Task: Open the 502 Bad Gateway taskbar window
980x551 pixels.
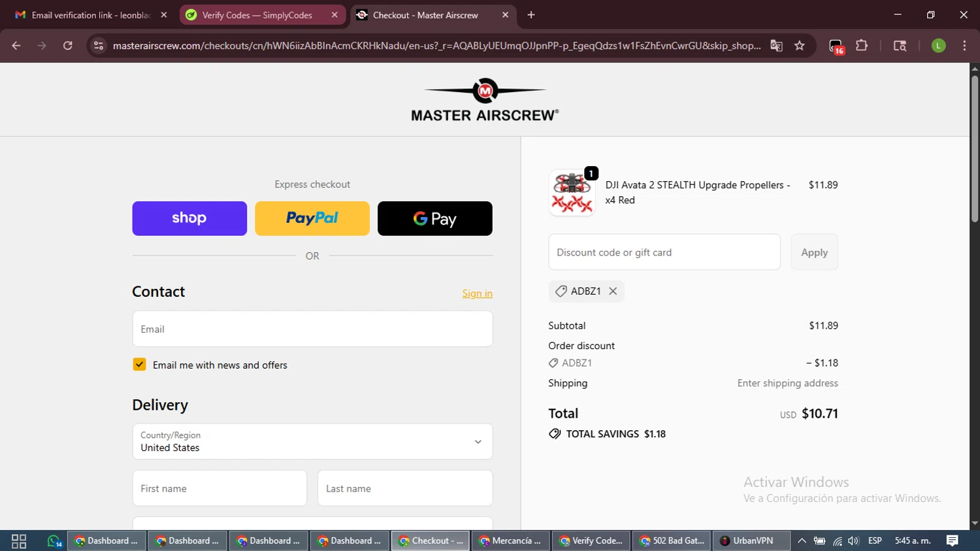Action: (x=672, y=541)
